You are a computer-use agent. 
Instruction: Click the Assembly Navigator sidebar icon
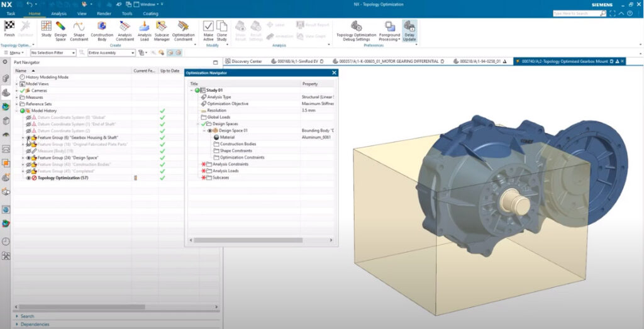tap(6, 79)
